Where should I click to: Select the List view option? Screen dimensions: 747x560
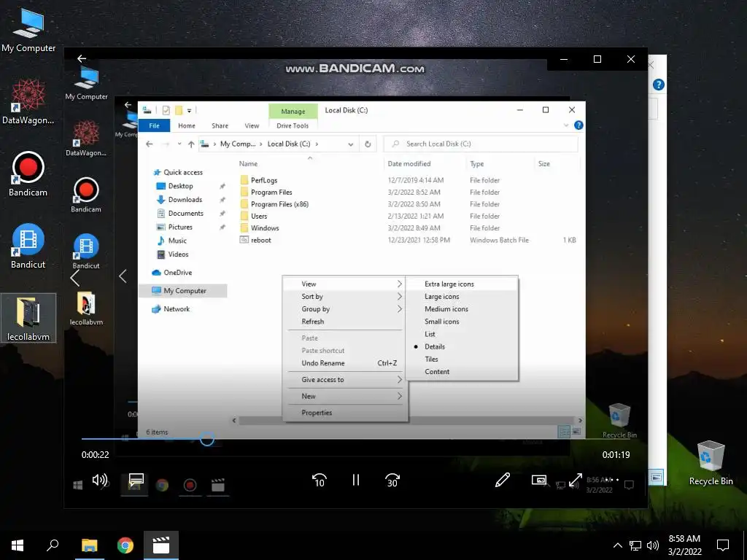(x=462, y=334)
